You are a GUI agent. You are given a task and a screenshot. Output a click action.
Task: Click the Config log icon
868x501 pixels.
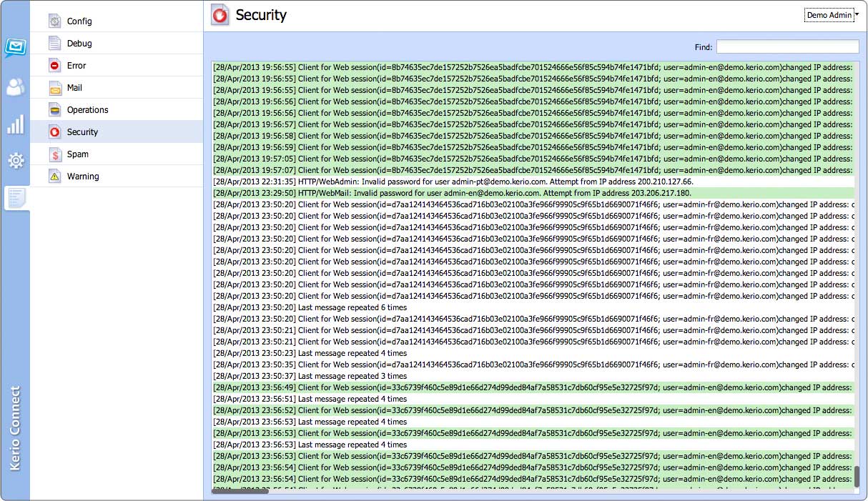tap(55, 21)
